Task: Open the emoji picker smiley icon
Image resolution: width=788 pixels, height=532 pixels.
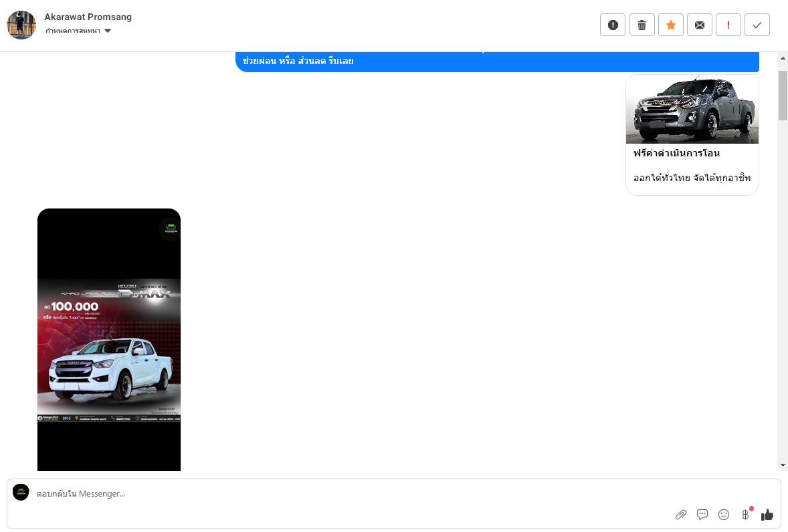Action: tap(724, 515)
